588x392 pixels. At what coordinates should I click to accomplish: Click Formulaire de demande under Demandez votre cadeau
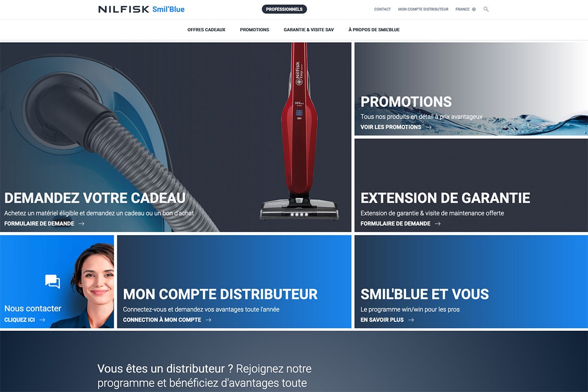pos(39,224)
